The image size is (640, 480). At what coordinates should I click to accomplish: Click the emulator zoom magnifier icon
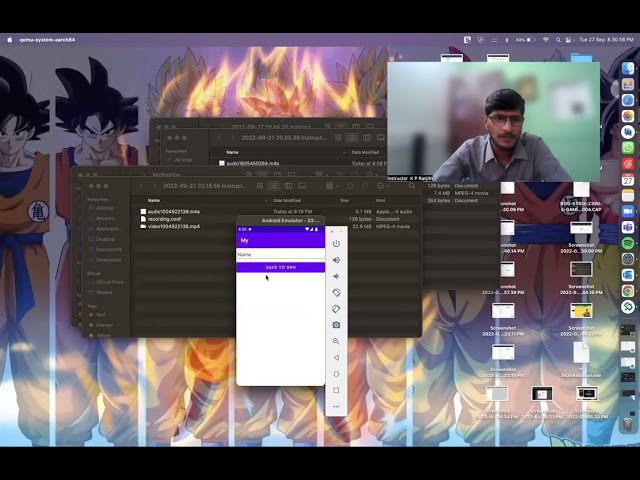tap(336, 341)
